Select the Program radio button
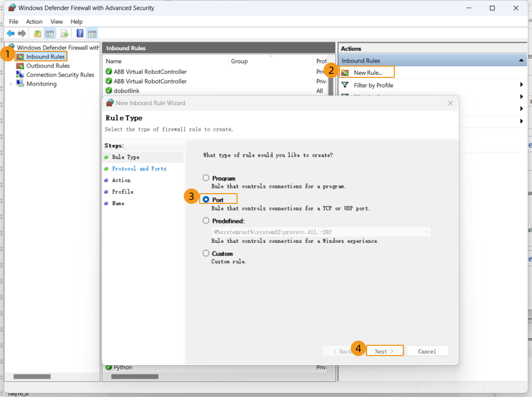532x397 pixels. pos(206,178)
